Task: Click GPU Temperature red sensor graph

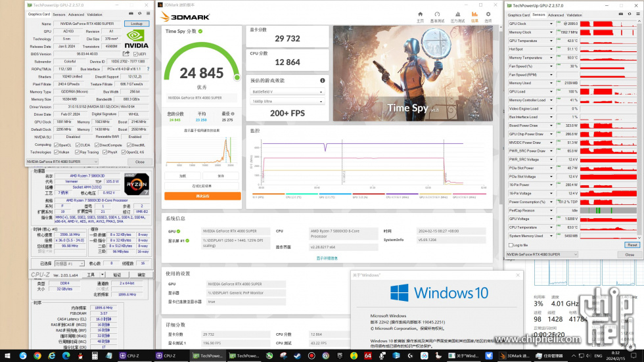Action: (x=609, y=41)
